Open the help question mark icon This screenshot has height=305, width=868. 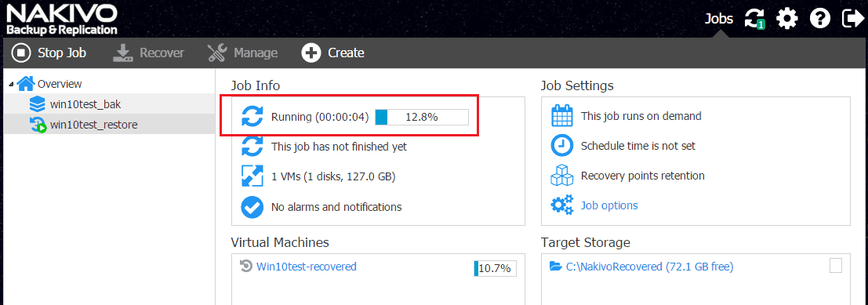[x=820, y=19]
